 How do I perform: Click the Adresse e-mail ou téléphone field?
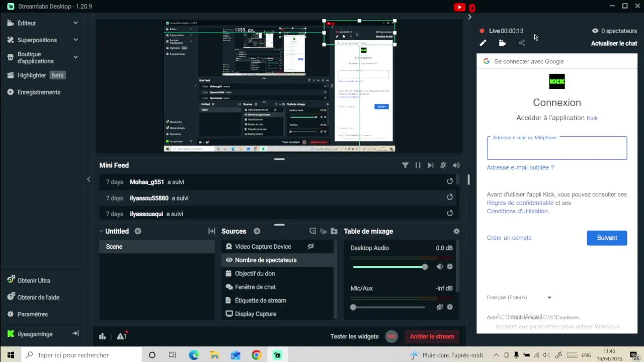click(557, 148)
